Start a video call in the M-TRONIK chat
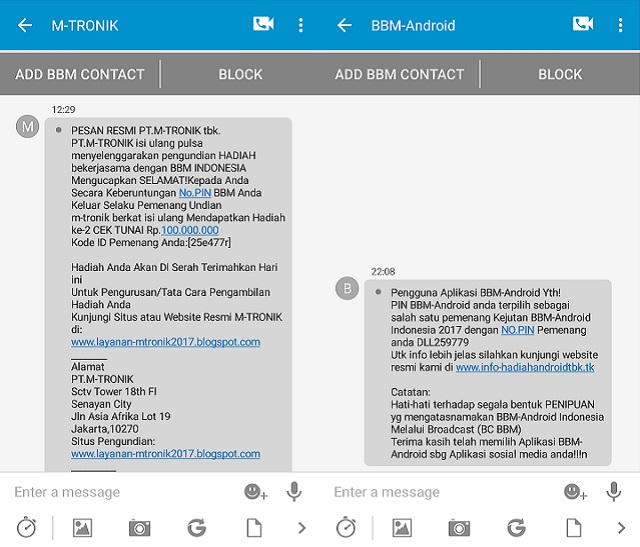 (263, 24)
